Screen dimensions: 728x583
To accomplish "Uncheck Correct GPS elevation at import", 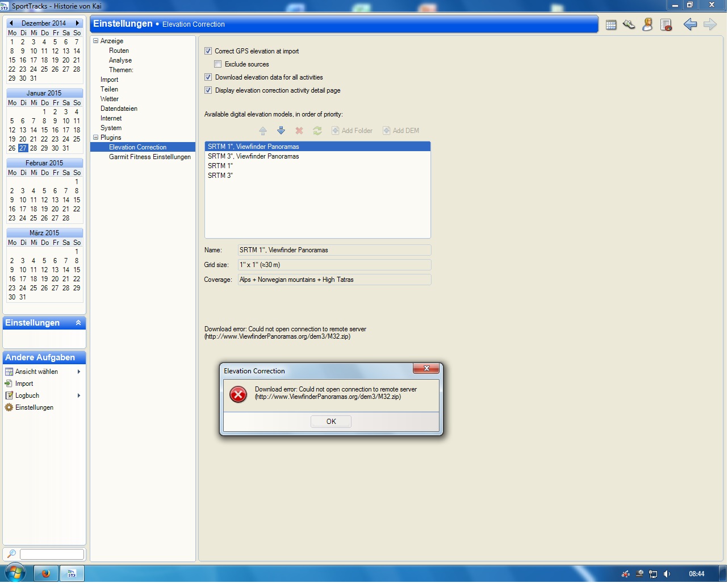I will click(208, 51).
